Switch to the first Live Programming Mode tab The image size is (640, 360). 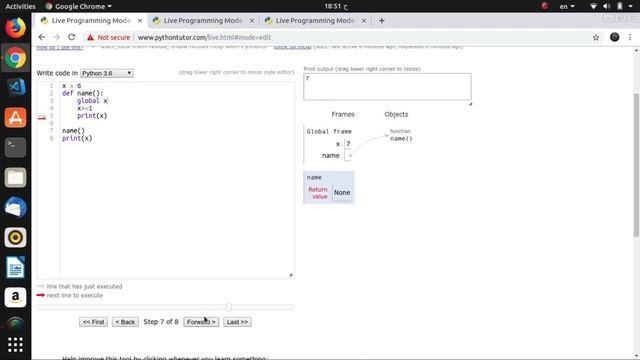[x=91, y=20]
